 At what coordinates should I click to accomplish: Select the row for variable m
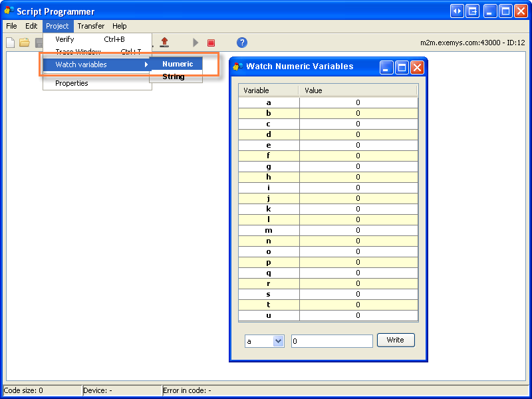pos(269,230)
